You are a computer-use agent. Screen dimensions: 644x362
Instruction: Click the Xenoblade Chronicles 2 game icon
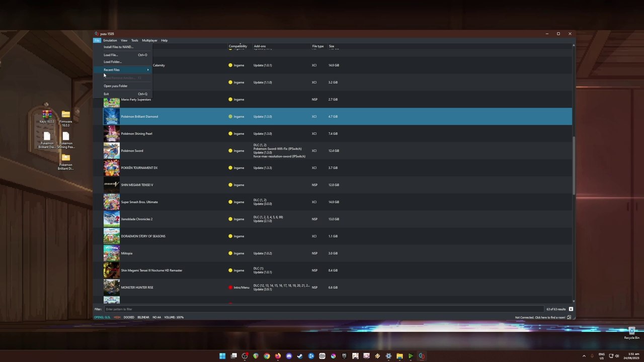(111, 219)
